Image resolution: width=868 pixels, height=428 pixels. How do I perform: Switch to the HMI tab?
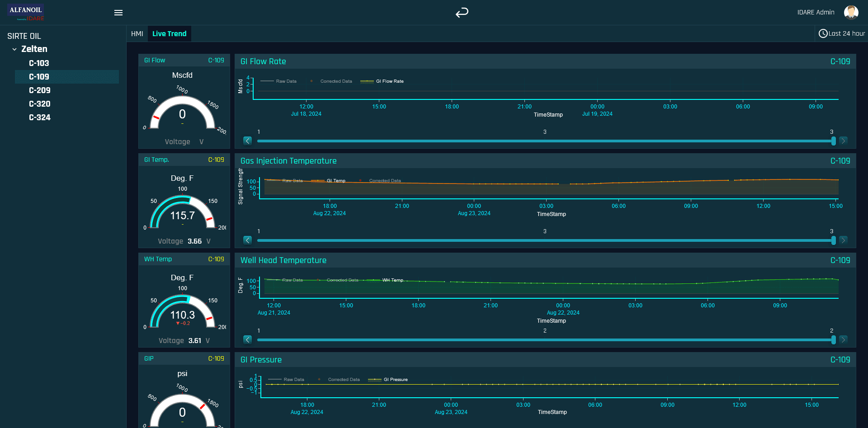137,34
